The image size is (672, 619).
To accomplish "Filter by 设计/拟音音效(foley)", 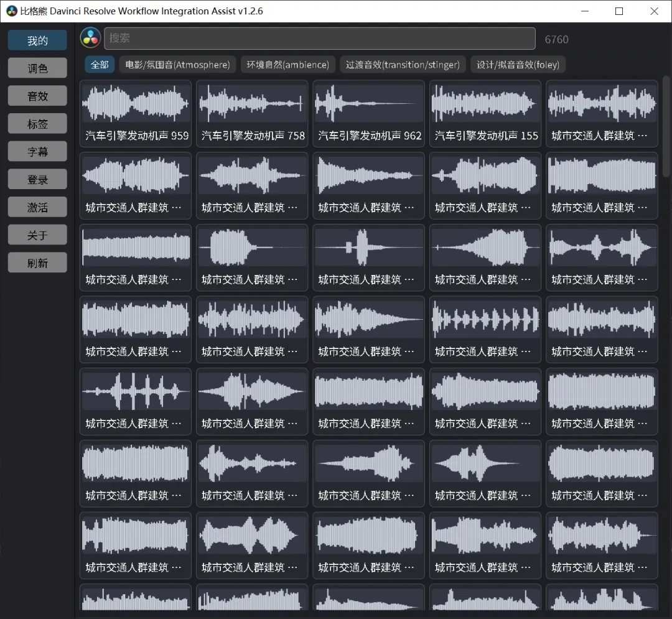I will coord(518,65).
